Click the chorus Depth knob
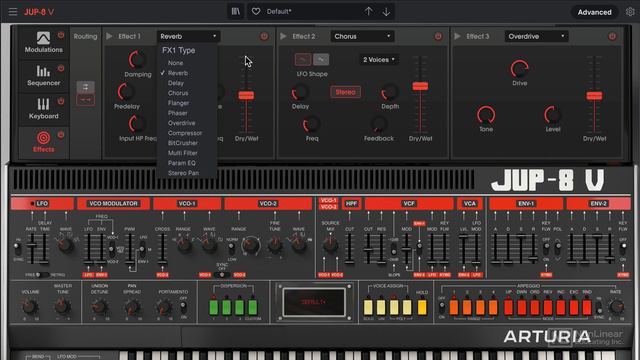This screenshot has width=640, height=360. point(390,93)
